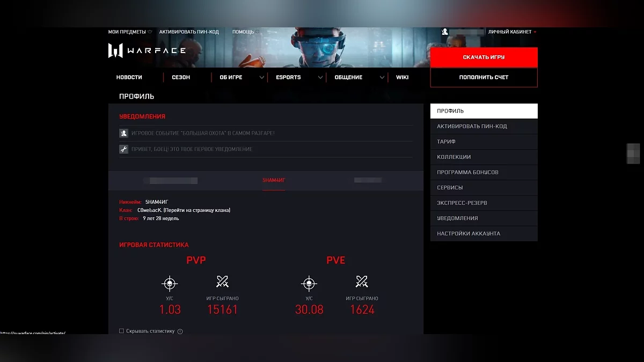Click the Пополнить счет button

(484, 77)
